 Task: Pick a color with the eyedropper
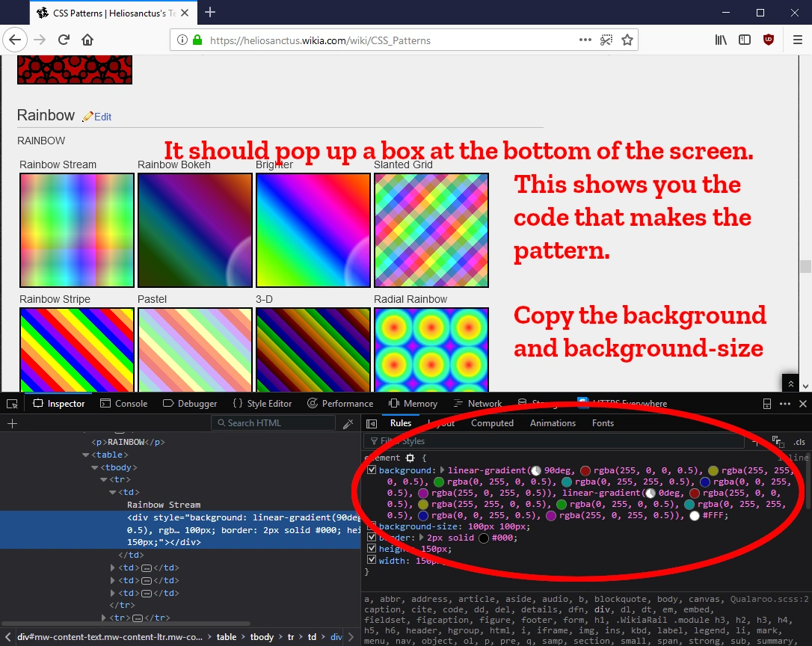point(348,424)
